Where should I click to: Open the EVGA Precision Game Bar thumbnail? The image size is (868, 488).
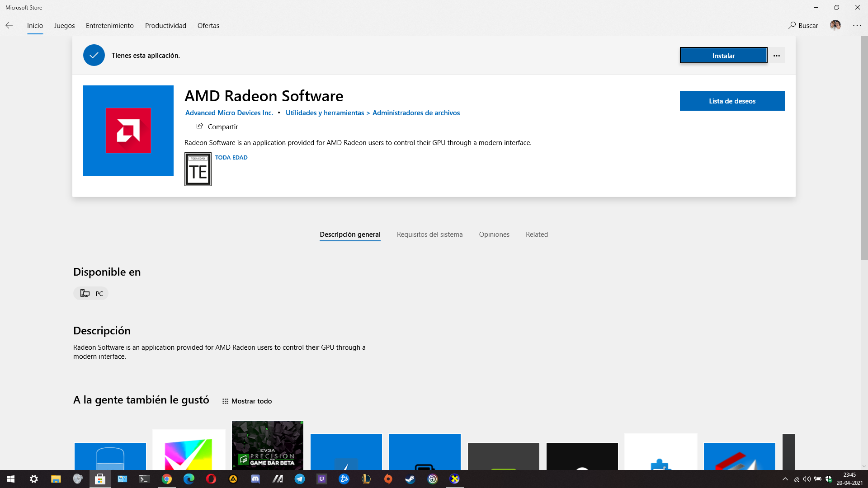click(268, 446)
